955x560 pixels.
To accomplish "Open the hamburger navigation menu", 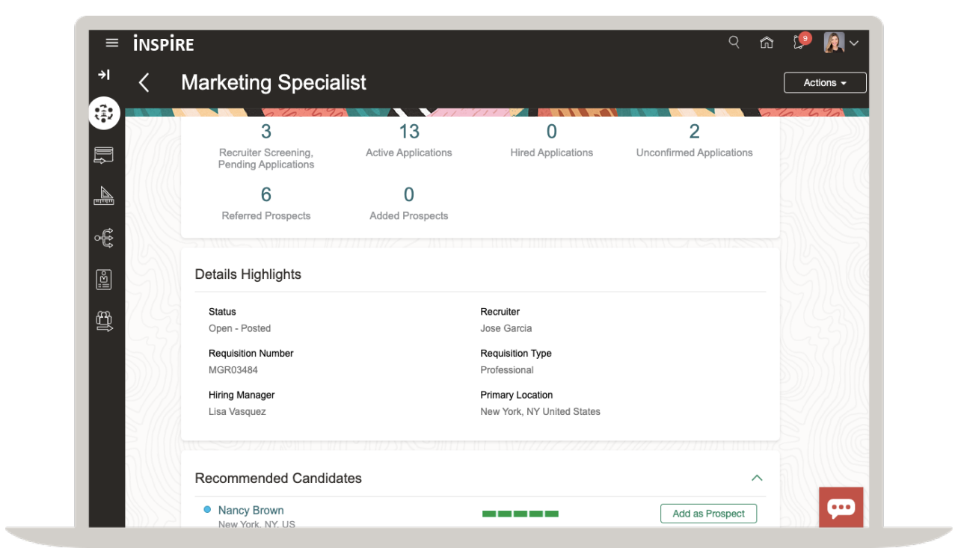I will [111, 43].
